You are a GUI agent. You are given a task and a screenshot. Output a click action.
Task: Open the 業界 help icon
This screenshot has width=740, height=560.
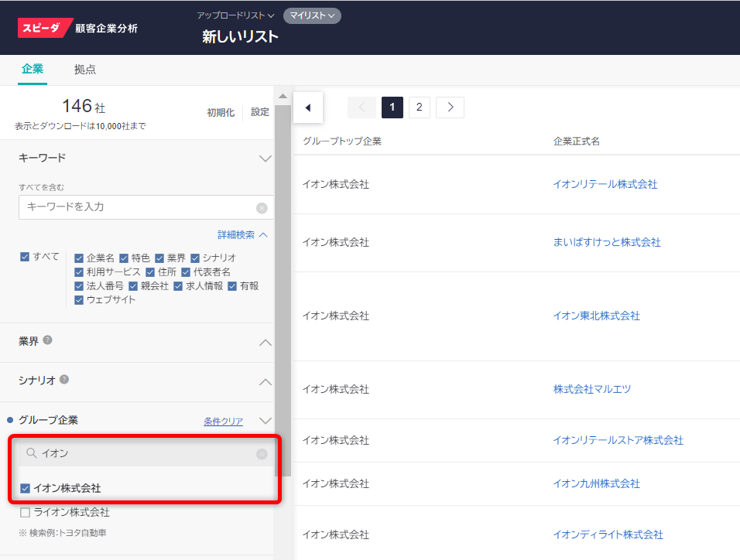pyautogui.click(x=48, y=340)
